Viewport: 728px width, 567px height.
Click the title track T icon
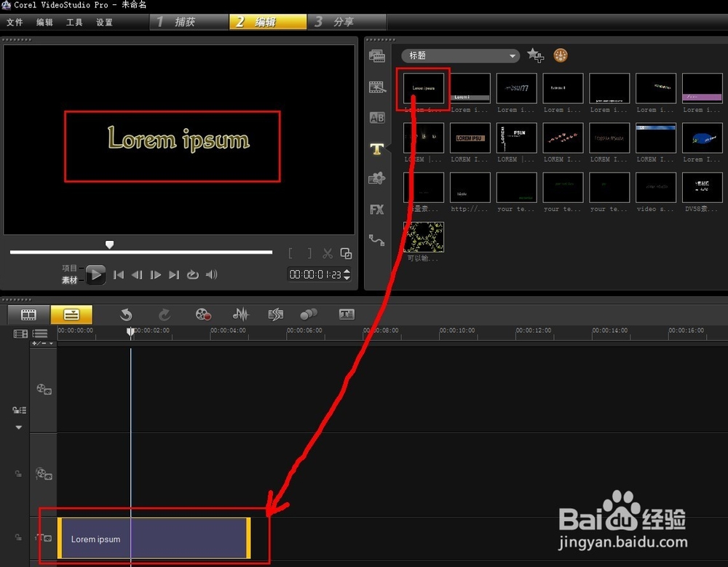[44, 538]
